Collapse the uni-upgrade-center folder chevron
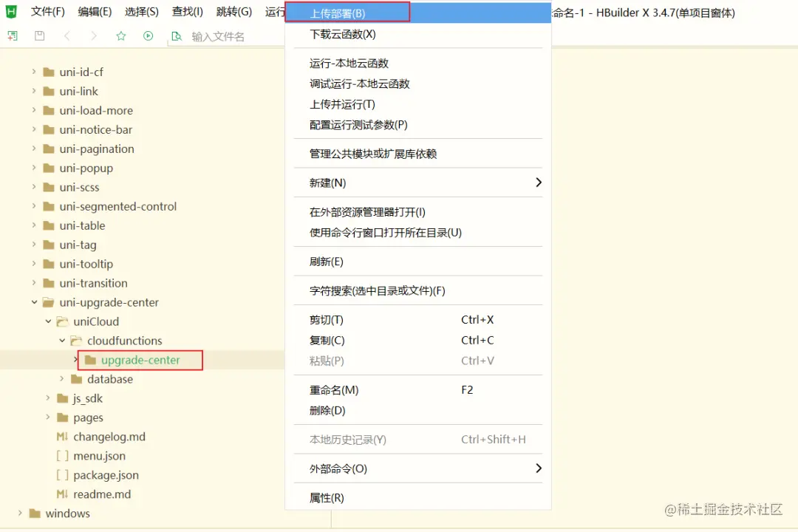798x532 pixels. click(34, 302)
